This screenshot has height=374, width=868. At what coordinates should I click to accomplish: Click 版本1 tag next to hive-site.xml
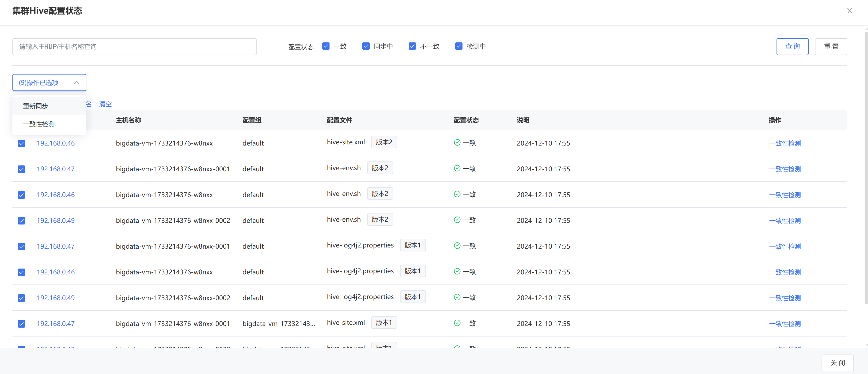point(384,322)
